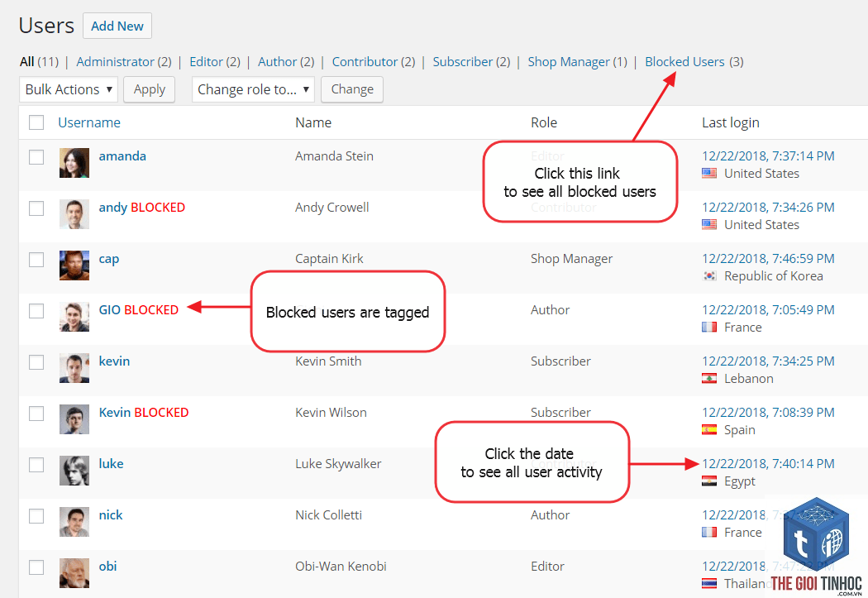Viewport: 868px width, 598px height.
Task: Click Kevin Wilson's profile avatar
Action: coord(74,419)
